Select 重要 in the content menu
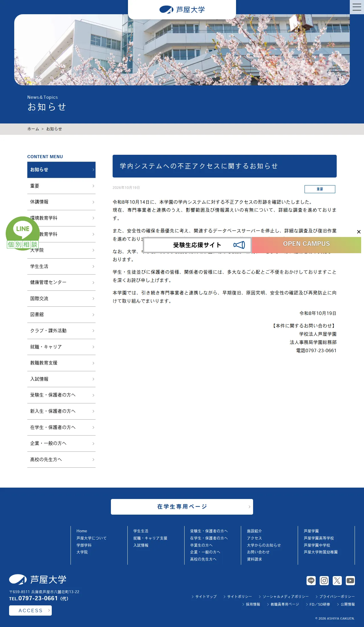 [61, 186]
